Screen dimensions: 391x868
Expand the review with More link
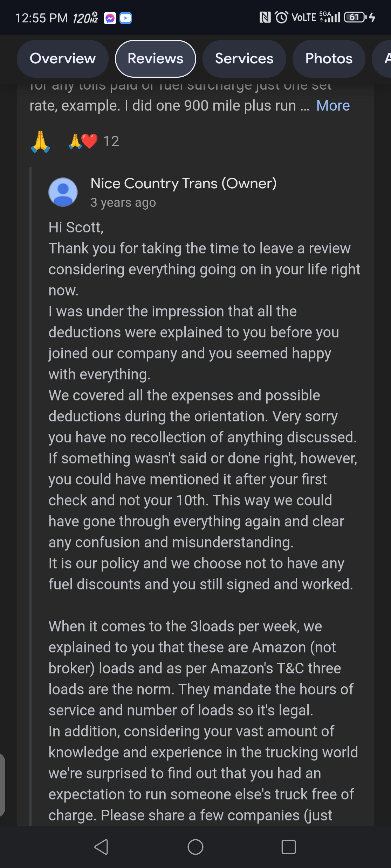[333, 106]
